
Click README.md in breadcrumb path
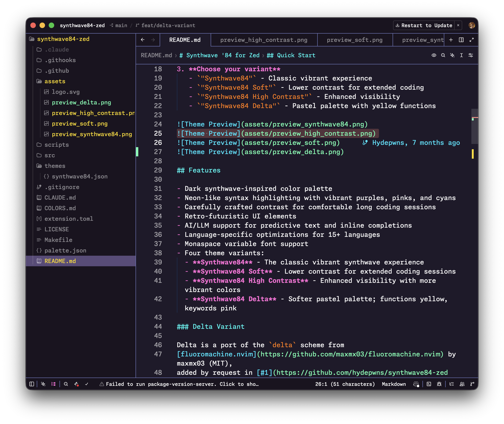[156, 55]
